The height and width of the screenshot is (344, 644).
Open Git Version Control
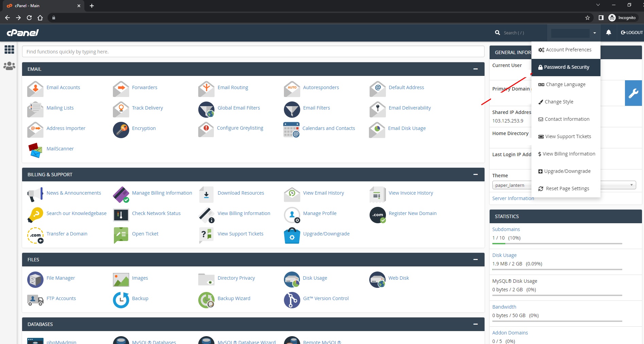click(292, 300)
